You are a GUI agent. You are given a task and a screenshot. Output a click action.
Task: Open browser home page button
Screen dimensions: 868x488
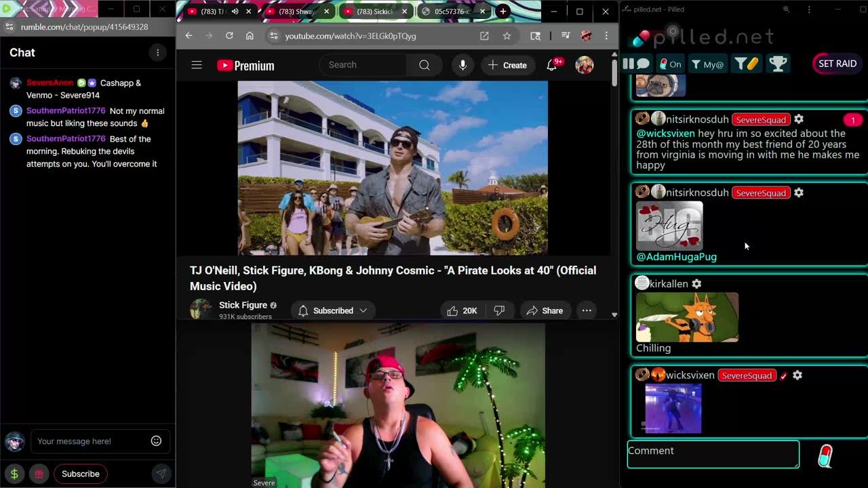(250, 36)
